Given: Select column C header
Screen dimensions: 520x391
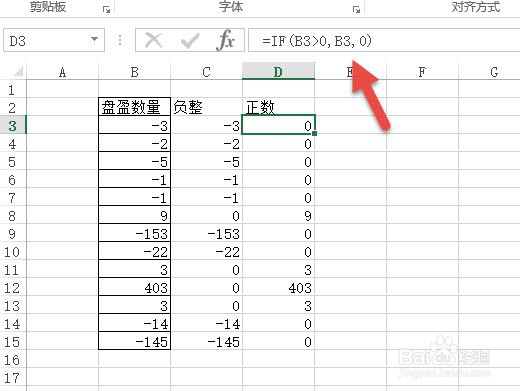Looking at the screenshot, I should pyautogui.click(x=206, y=72).
